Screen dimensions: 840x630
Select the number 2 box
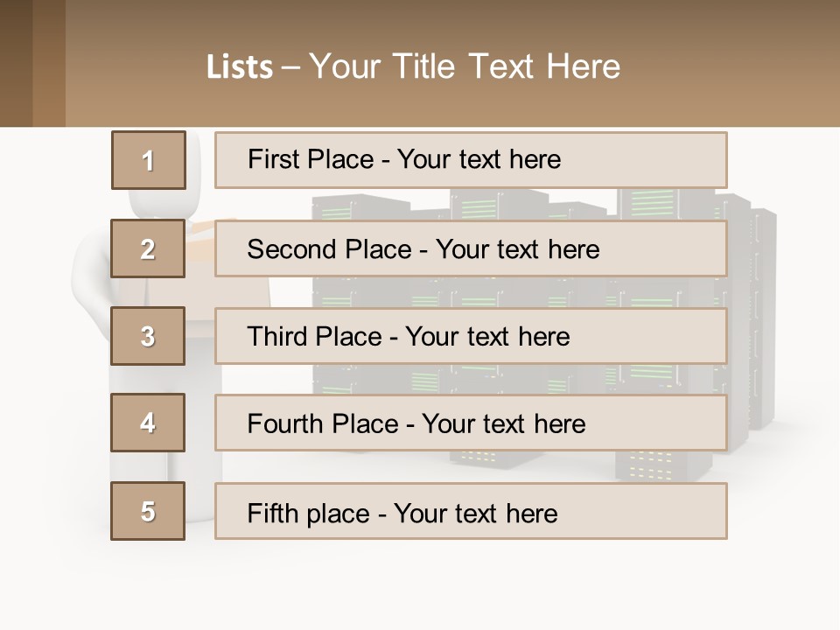pyautogui.click(x=148, y=248)
